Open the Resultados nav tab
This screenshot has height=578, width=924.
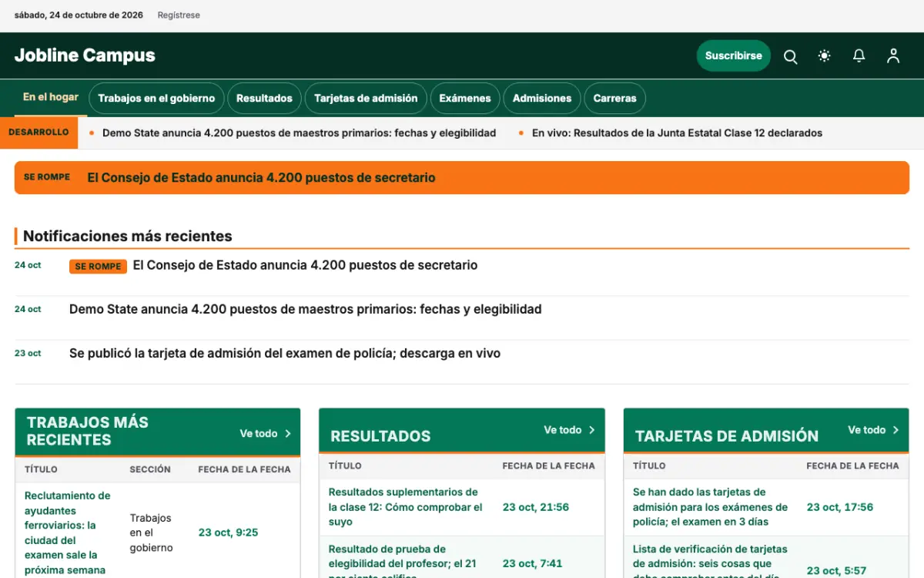(x=264, y=99)
